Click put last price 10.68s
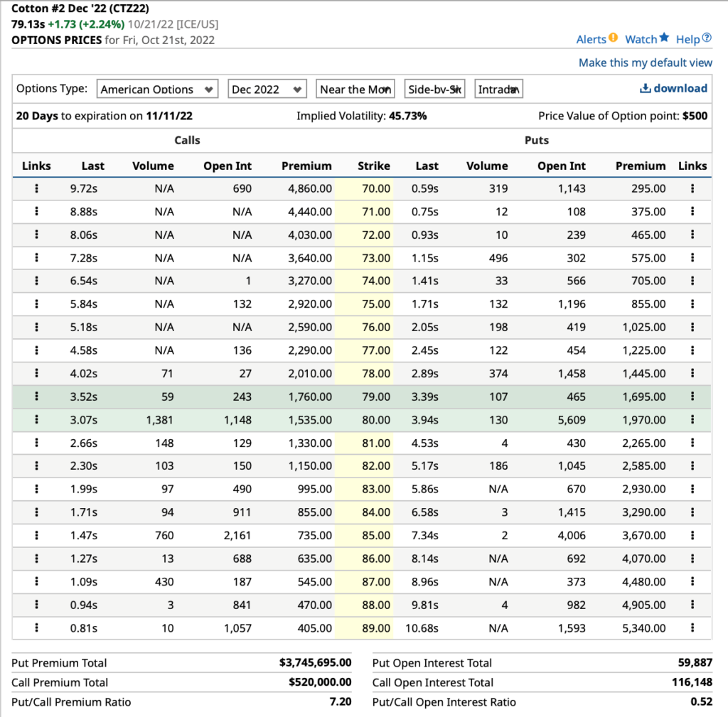Screen dimensions: 728x717 pyautogui.click(x=422, y=628)
